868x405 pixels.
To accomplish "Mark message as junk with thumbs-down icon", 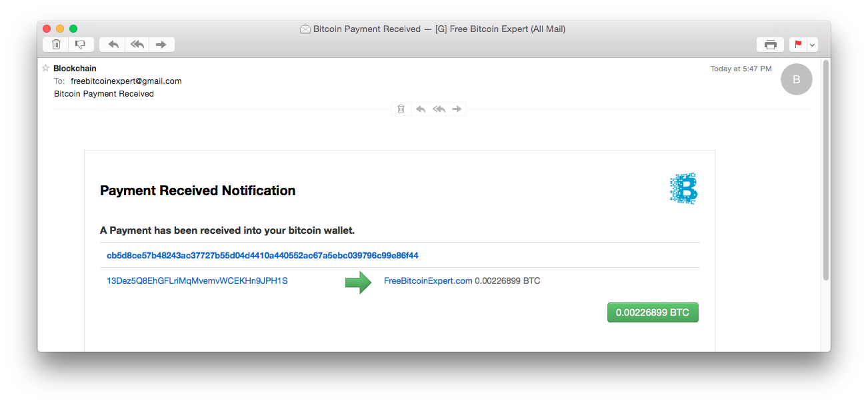I will (81, 45).
